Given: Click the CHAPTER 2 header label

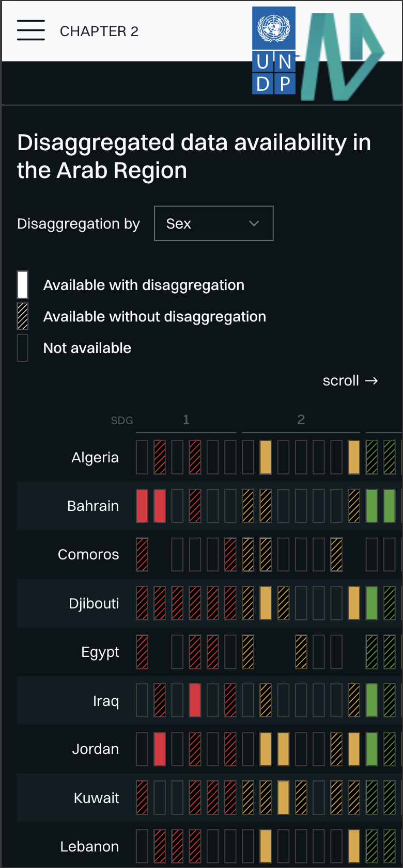Looking at the screenshot, I should (x=99, y=31).
